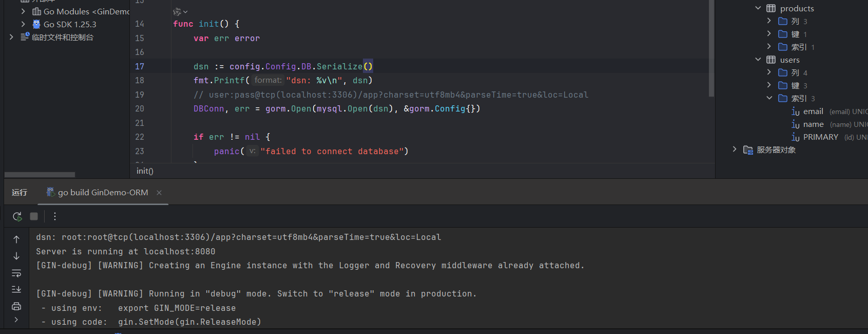Rerun the go build GinDemo-ORM configuration
Image resolution: width=868 pixels, height=334 pixels.
pyautogui.click(x=17, y=216)
